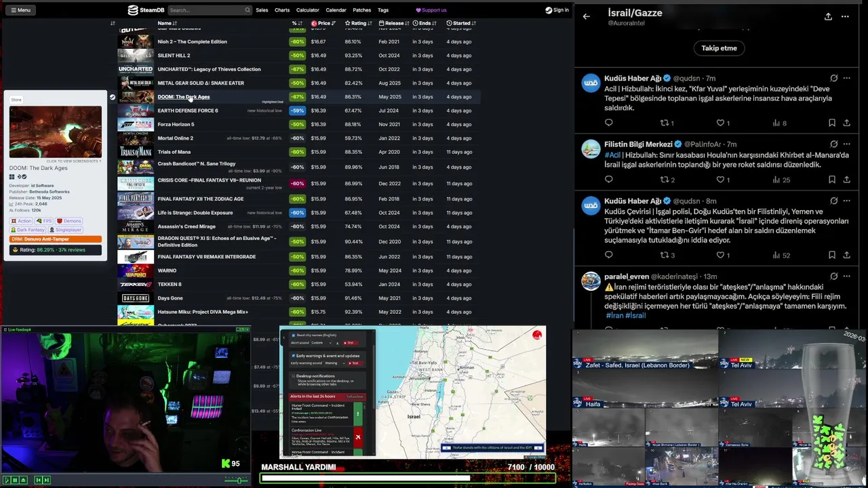Open the alerts Full archive link
The width and height of the screenshot is (868, 488).
click(x=355, y=396)
